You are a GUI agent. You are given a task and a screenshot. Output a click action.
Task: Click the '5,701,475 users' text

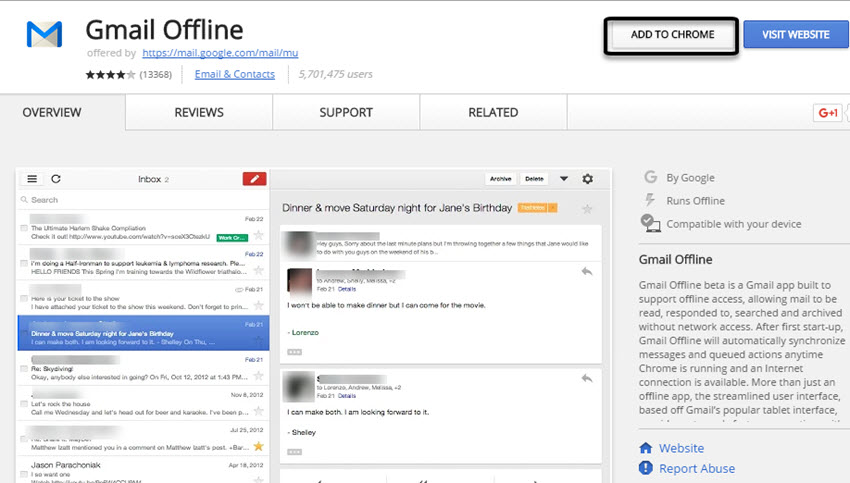pyautogui.click(x=336, y=74)
